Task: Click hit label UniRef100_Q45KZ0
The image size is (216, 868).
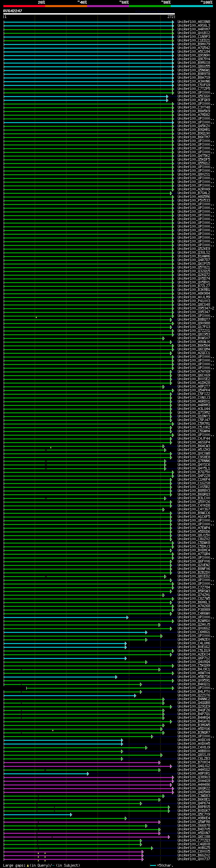Action: [194, 126]
